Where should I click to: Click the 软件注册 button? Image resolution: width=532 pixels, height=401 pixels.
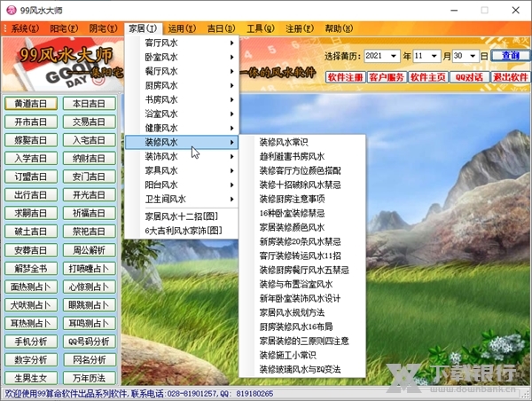(346, 77)
